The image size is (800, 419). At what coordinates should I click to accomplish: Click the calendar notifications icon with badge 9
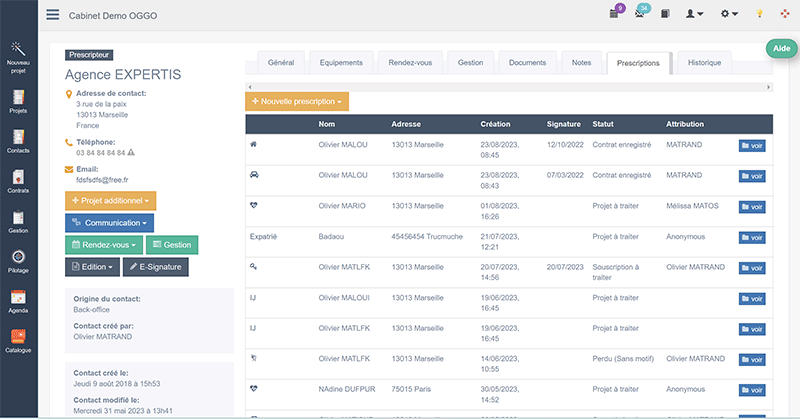[615, 14]
